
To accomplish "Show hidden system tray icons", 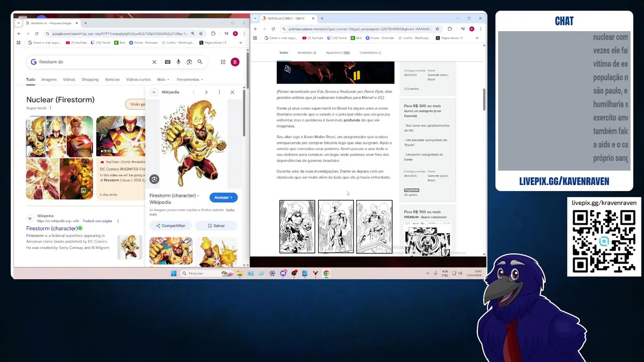I will pos(428,274).
